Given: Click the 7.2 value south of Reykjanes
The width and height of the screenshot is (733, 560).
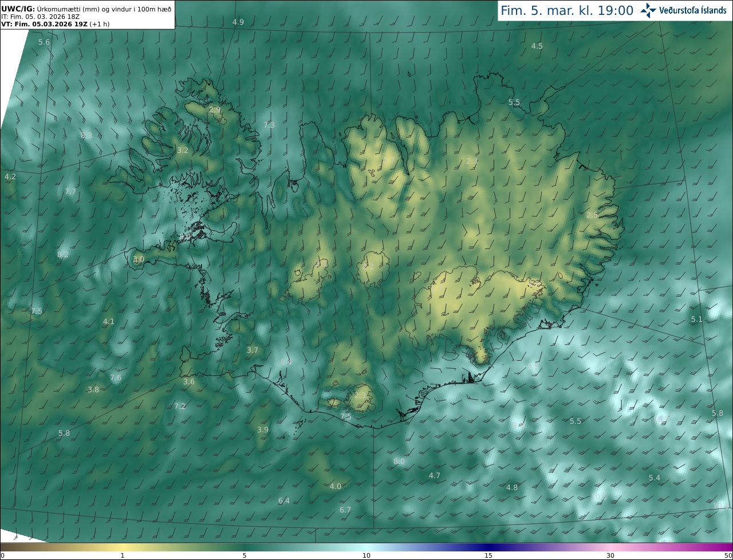Looking at the screenshot, I should pos(180,406).
